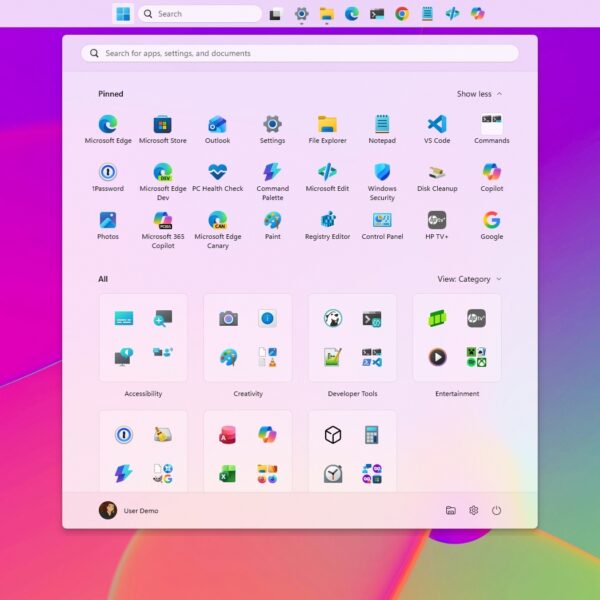This screenshot has height=600, width=600.
Task: Open the View: Category dropdown
Action: [x=469, y=279]
